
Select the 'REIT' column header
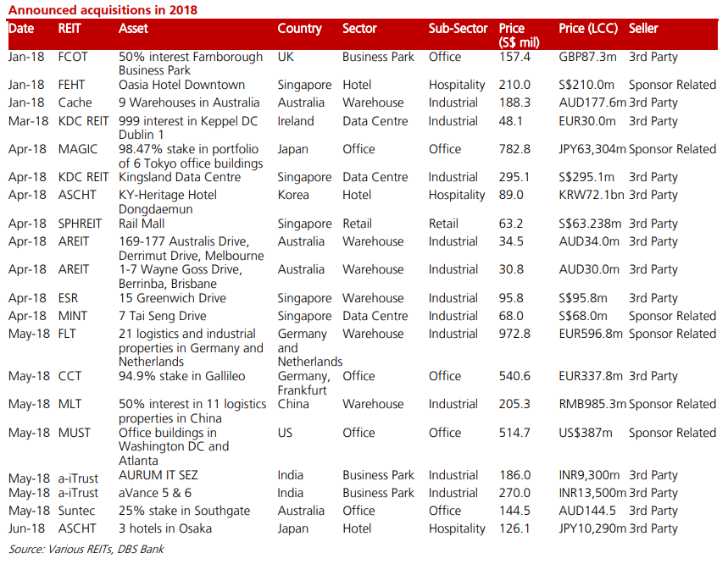click(69, 29)
